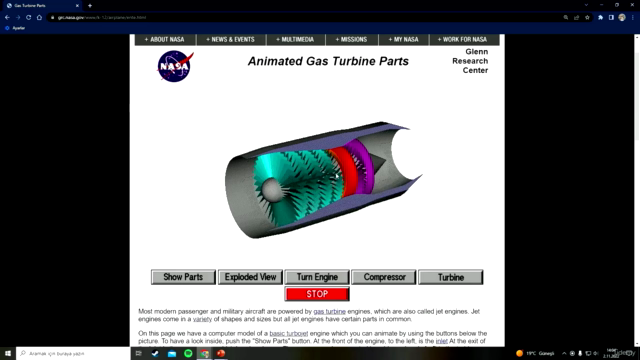The height and width of the screenshot is (360, 640).
Task: Open the Chrome three-dot menu
Action: pos(633,18)
